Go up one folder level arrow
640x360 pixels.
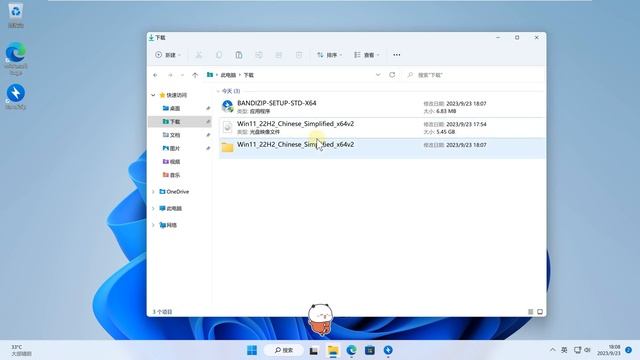click(195, 75)
